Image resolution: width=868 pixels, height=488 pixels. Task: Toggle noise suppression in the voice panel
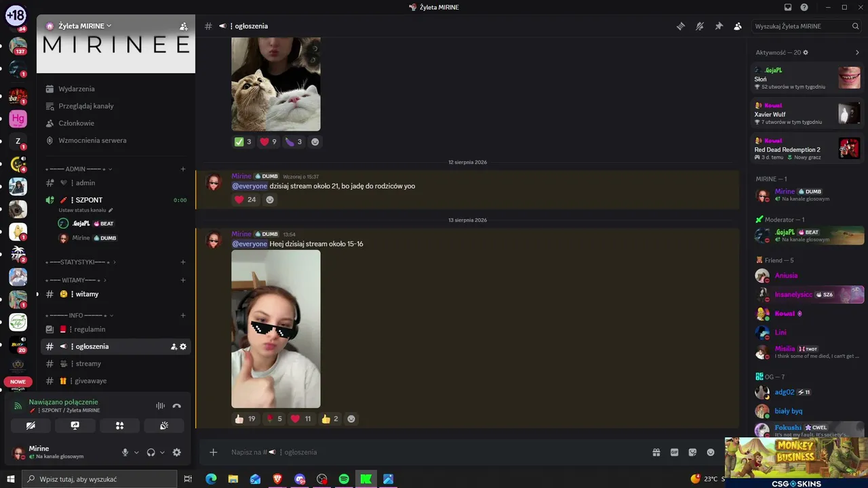[160, 406]
